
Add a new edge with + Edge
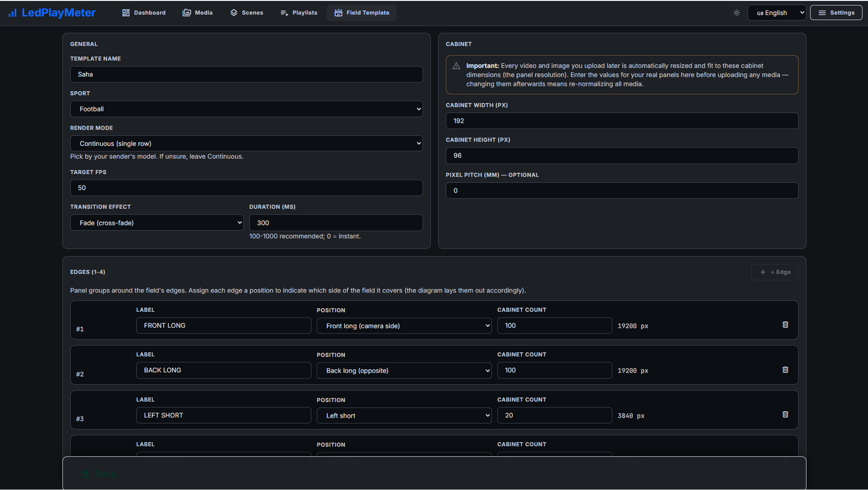[x=775, y=272]
